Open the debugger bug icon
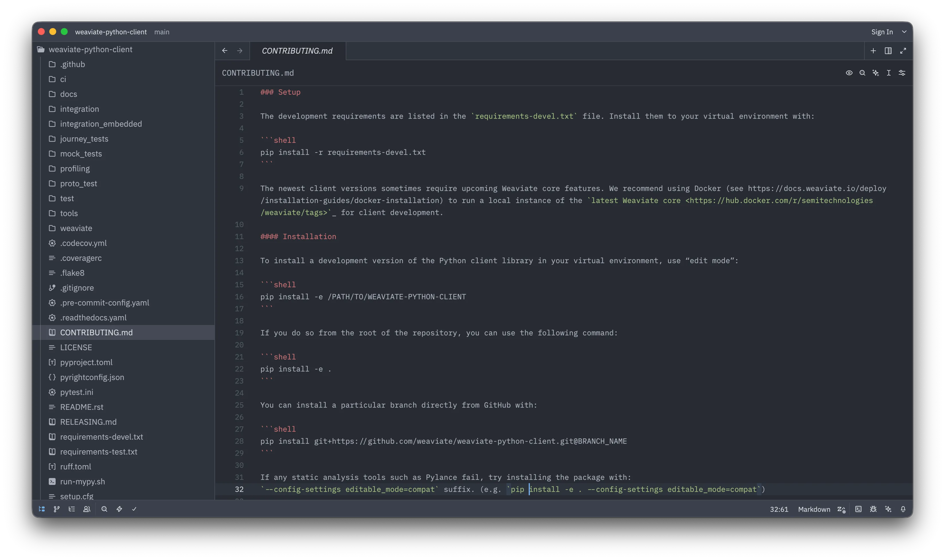Image resolution: width=945 pixels, height=560 pixels. pos(873,509)
